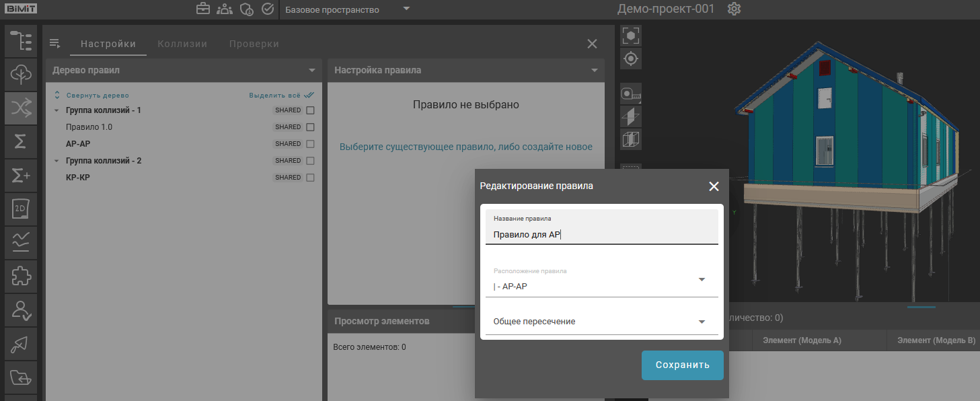Click the briefcase icon in top bar
This screenshot has width=980, height=401.
tap(202, 9)
